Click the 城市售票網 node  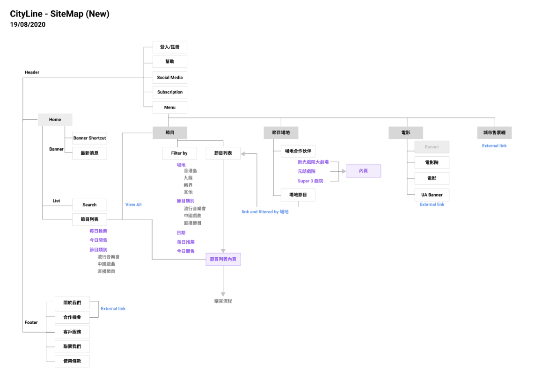point(494,133)
